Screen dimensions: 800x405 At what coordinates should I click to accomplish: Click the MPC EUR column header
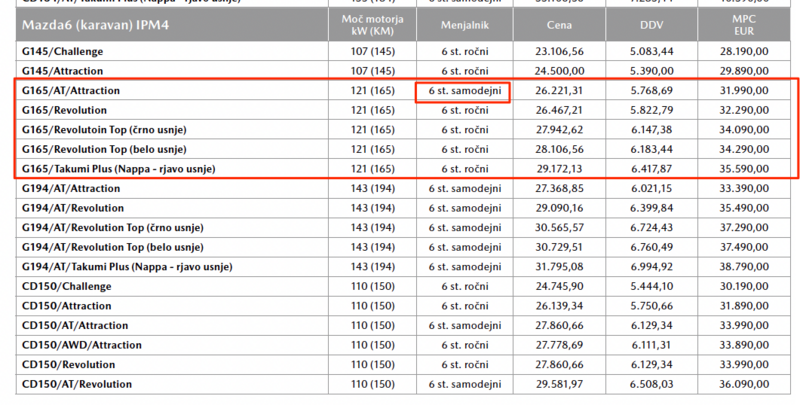[745, 25]
